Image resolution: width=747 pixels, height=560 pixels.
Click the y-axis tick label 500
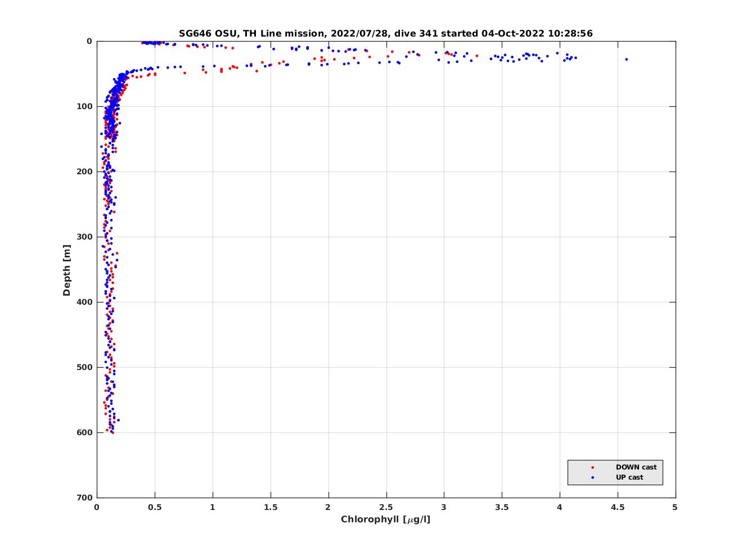[85, 367]
